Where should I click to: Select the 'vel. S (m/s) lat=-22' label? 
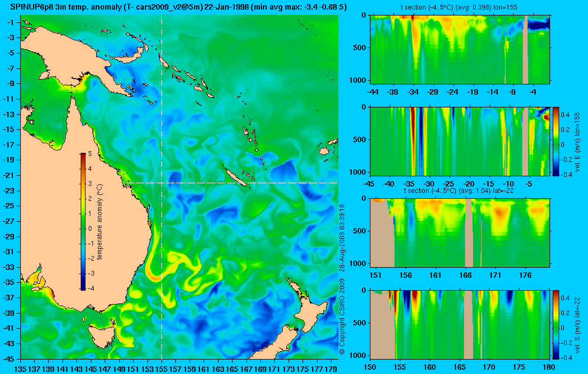pos(577,325)
